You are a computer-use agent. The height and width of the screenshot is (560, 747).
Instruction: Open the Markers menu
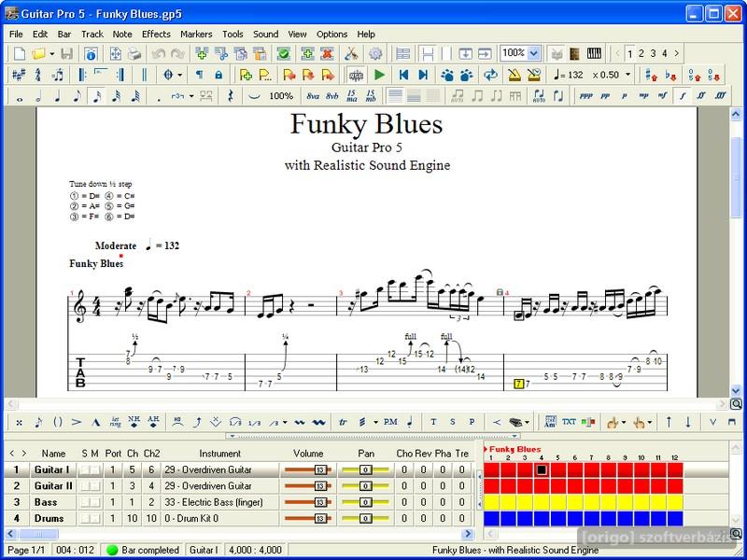tap(196, 35)
